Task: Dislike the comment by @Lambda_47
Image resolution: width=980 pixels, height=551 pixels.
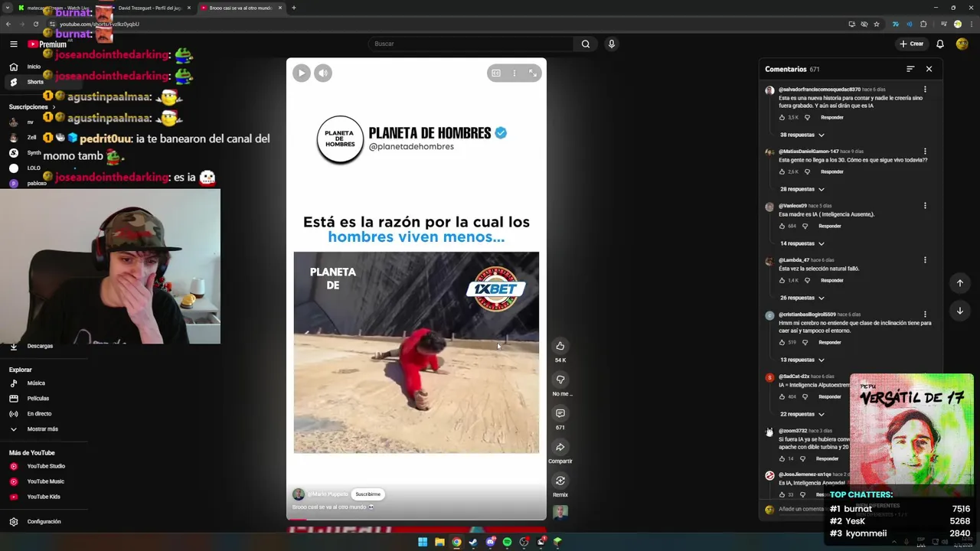Action: (x=807, y=280)
